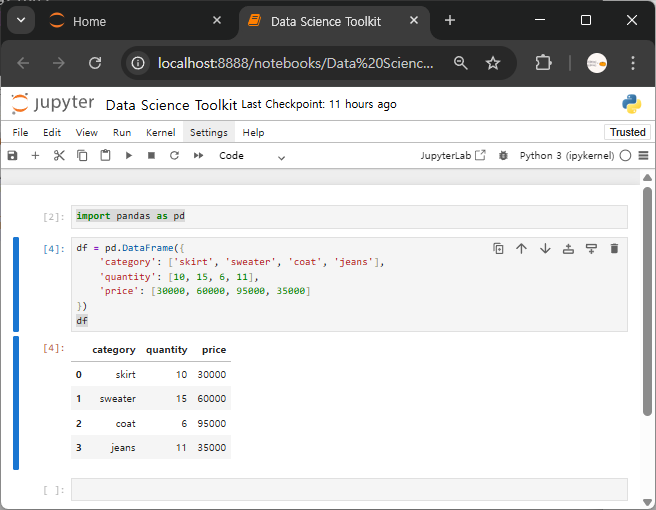Enable the debugger bug icon

coord(503,156)
